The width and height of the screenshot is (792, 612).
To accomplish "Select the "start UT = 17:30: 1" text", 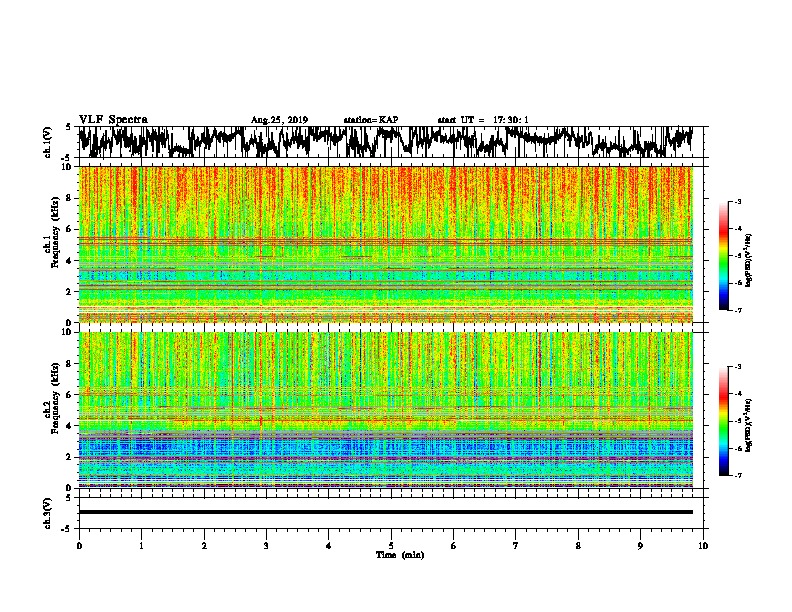I will (483, 120).
